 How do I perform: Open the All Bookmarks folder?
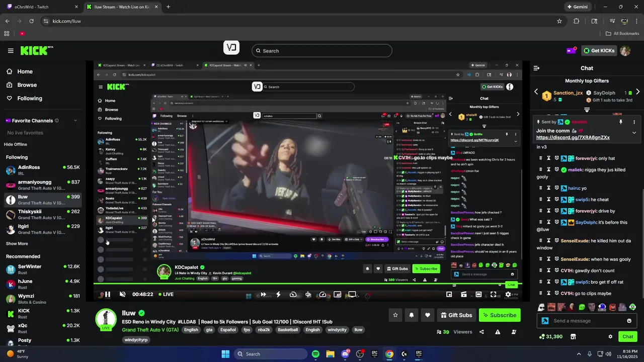pos(622,34)
